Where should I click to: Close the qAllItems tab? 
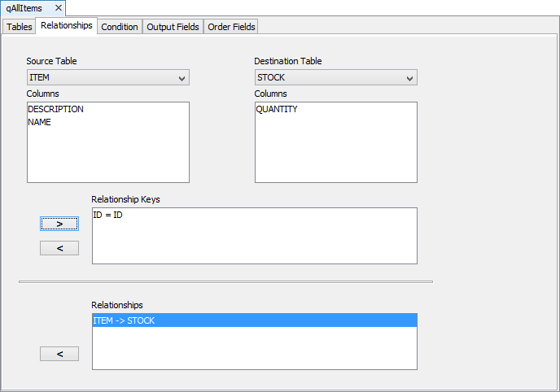[x=59, y=8]
